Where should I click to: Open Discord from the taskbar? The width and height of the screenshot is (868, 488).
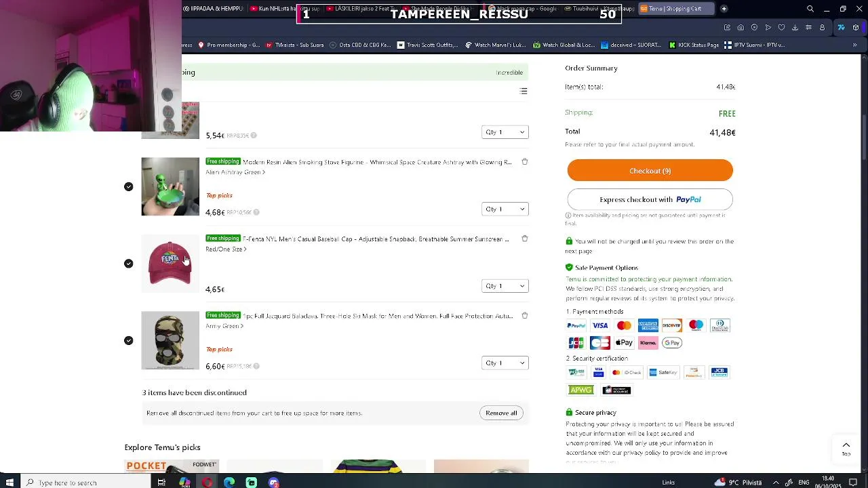[x=274, y=483]
